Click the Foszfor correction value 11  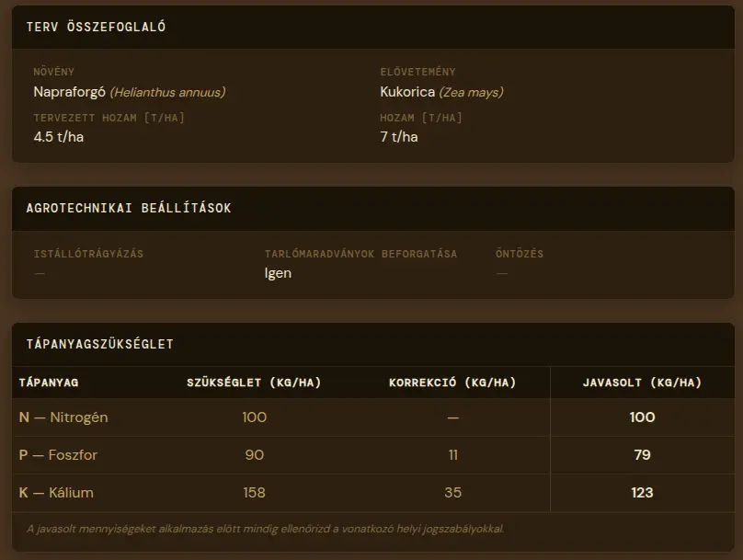(x=452, y=455)
